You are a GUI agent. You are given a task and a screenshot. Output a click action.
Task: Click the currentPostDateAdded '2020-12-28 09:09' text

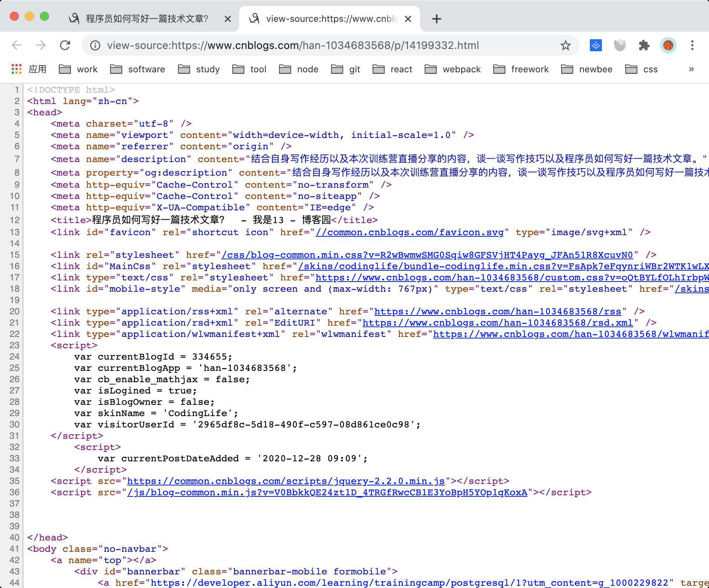tap(310, 458)
